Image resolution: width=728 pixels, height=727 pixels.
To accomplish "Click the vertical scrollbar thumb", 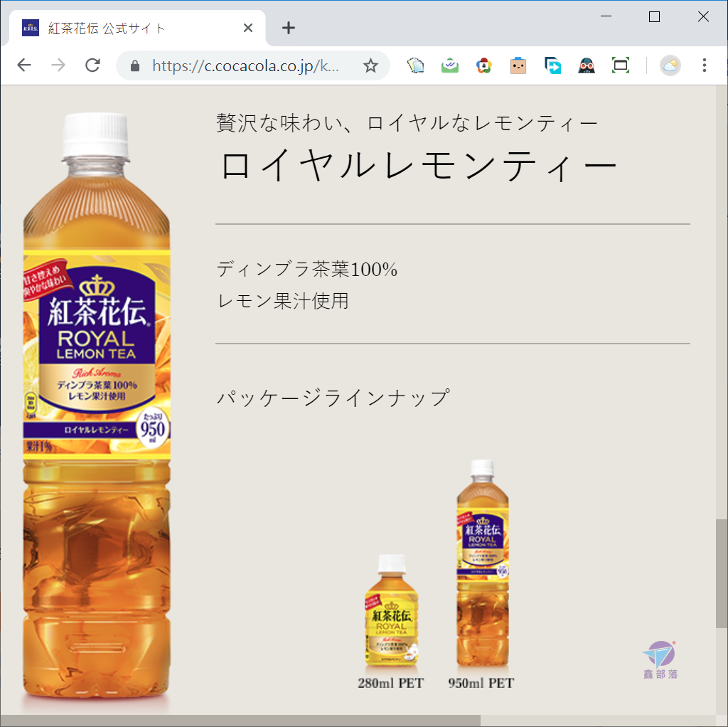I will [721, 573].
